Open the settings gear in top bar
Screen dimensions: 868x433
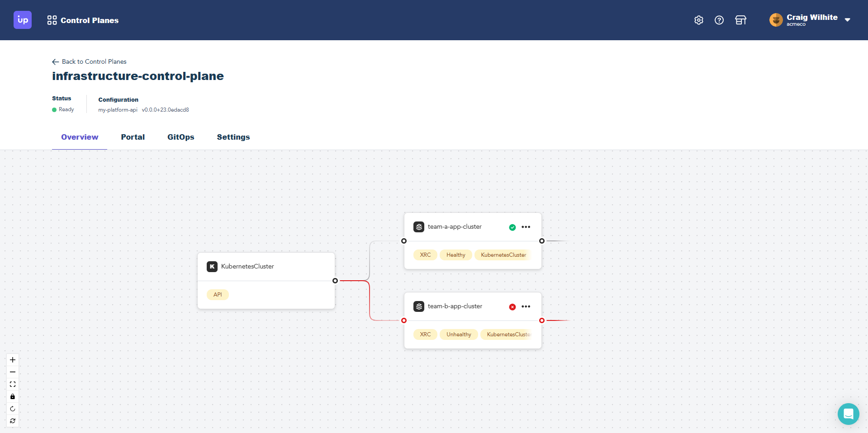click(698, 20)
